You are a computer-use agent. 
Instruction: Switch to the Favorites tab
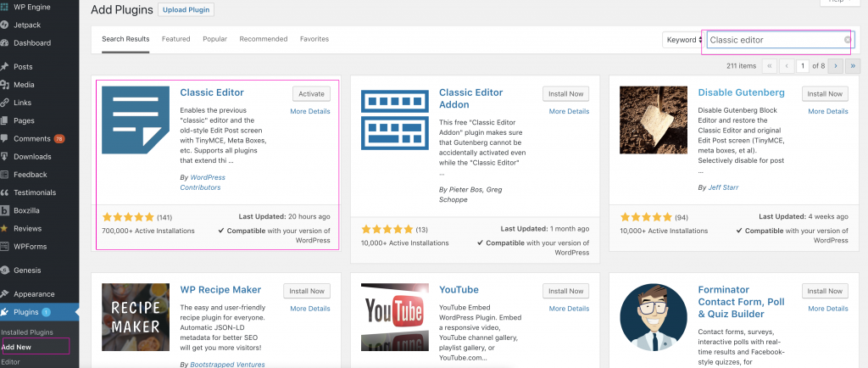(314, 39)
